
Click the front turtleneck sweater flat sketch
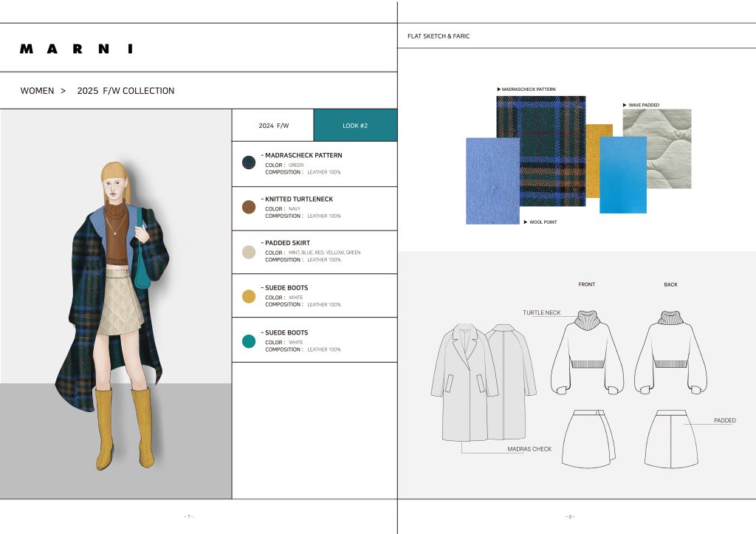tap(587, 350)
